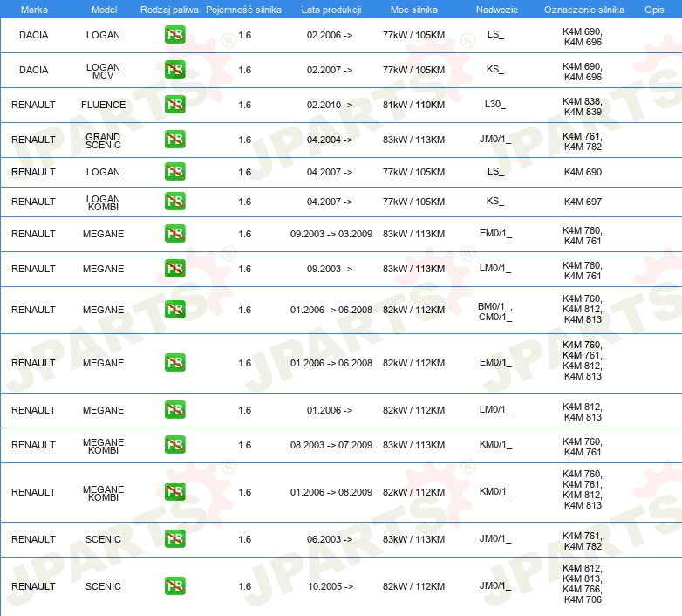The width and height of the screenshot is (682, 616).
Task: Click the 08.2003 -> 07.2009 production range
Action: tap(331, 445)
